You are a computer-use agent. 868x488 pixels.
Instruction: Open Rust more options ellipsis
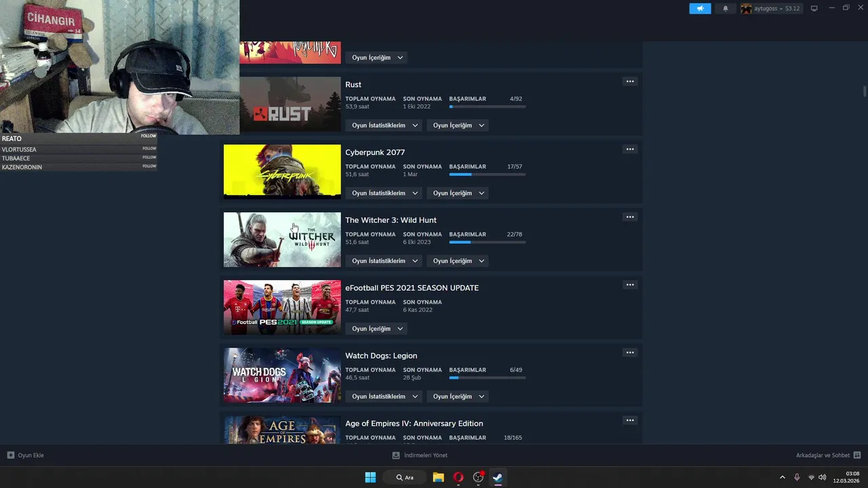coord(630,81)
